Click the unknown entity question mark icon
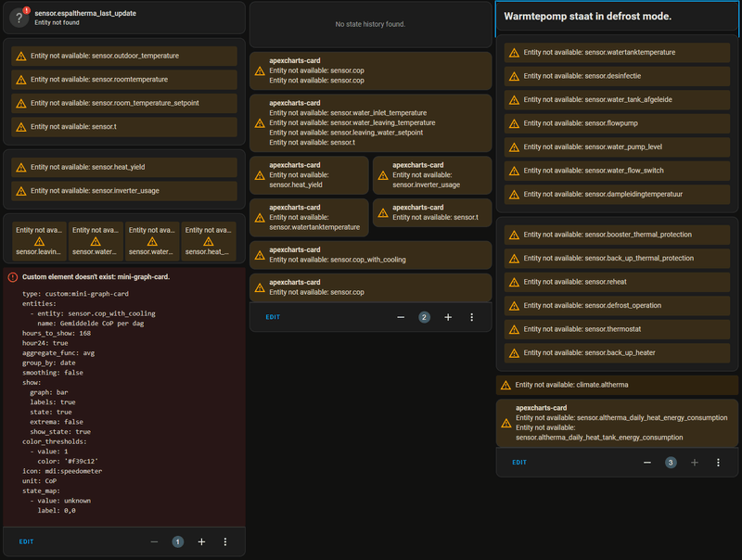Screen dimensions: 742x560 (19, 18)
